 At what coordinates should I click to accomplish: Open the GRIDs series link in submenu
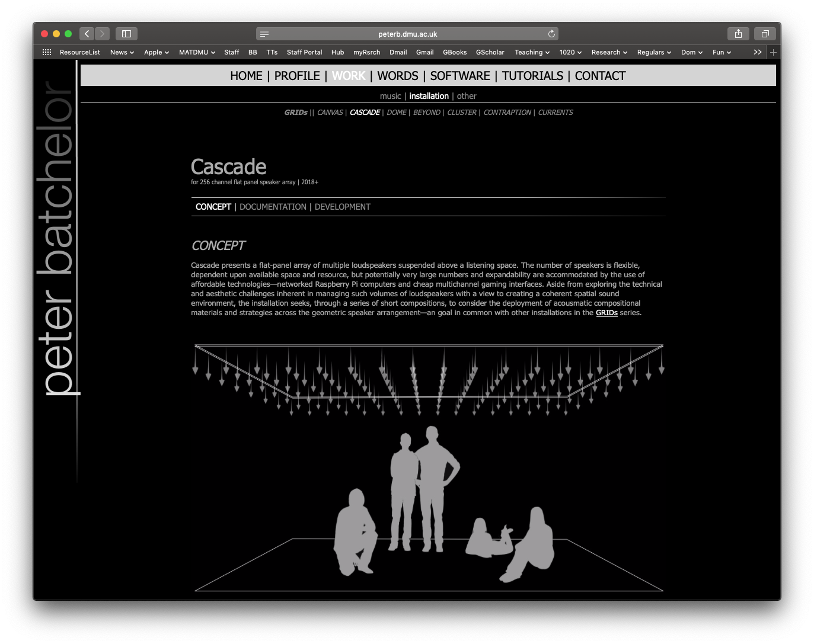tap(296, 113)
